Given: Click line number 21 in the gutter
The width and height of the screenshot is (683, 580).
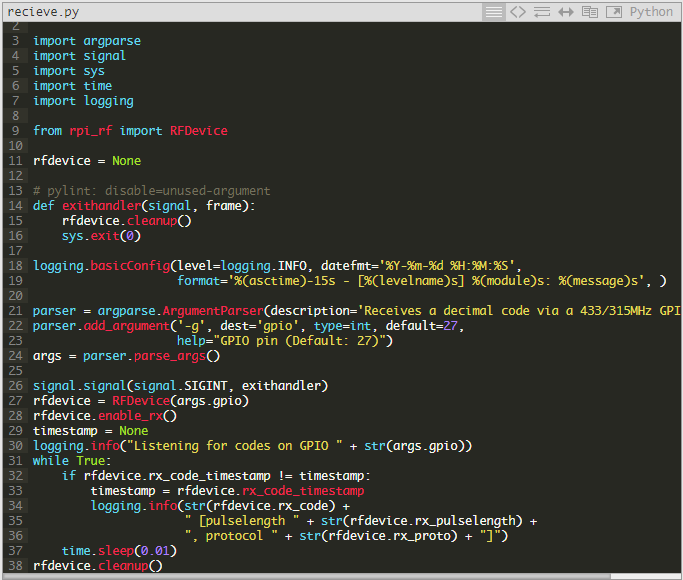Looking at the screenshot, I should pyautogui.click(x=15, y=311).
